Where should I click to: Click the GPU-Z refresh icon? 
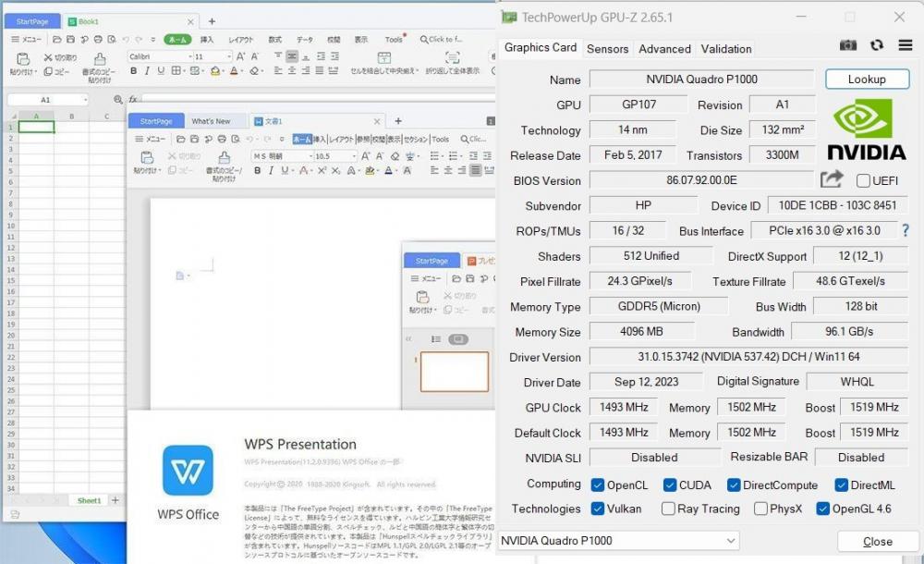[877, 45]
